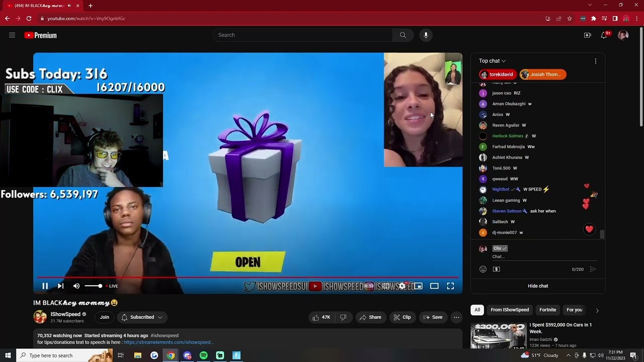The image size is (644, 362).
Task: Open the notifications bell
Action: tap(604, 35)
